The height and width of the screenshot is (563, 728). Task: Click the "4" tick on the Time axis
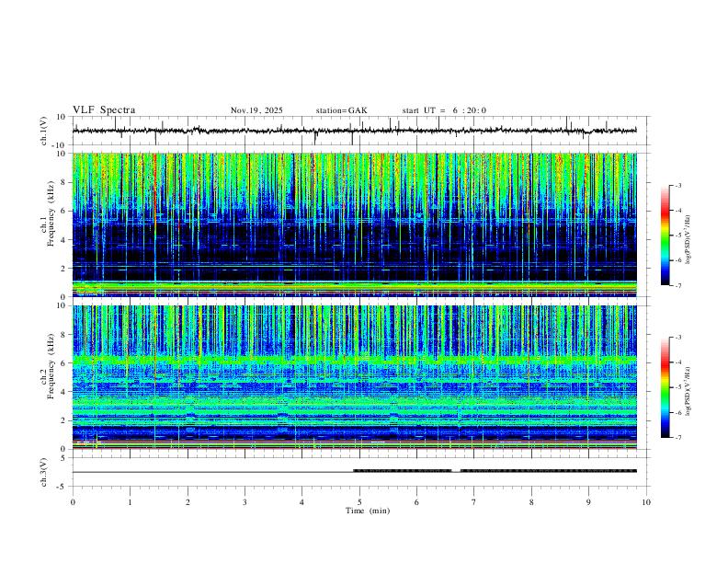coord(301,502)
